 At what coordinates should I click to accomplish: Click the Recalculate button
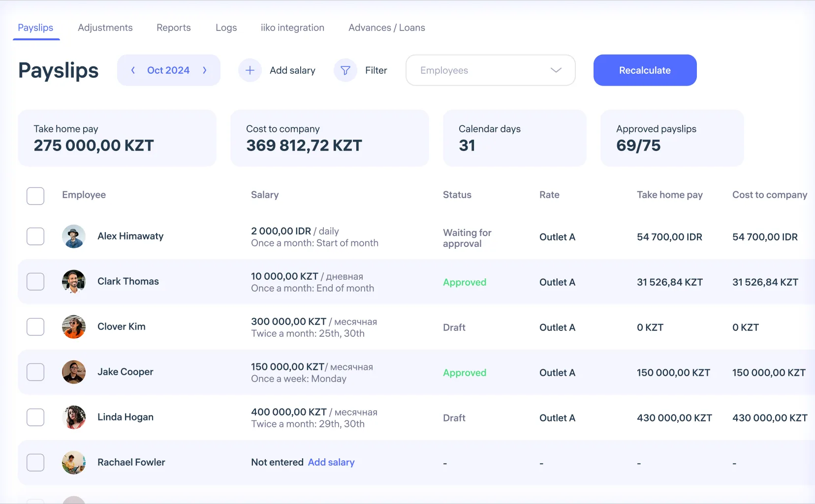click(x=645, y=70)
